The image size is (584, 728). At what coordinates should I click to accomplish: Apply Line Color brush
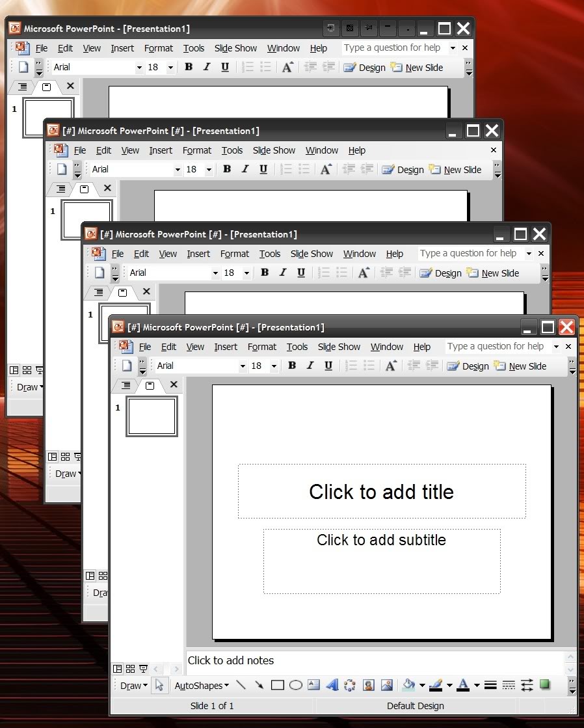point(436,685)
